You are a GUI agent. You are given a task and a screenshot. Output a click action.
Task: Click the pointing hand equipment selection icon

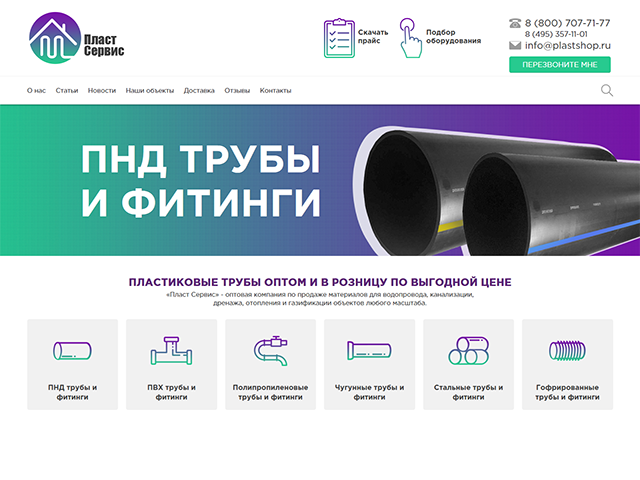[410, 38]
